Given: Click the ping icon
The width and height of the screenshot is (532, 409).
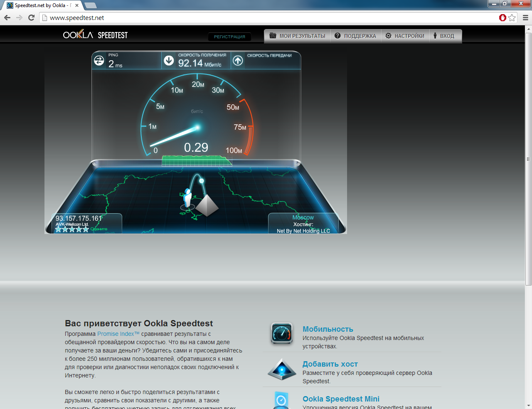Looking at the screenshot, I should pos(99,61).
